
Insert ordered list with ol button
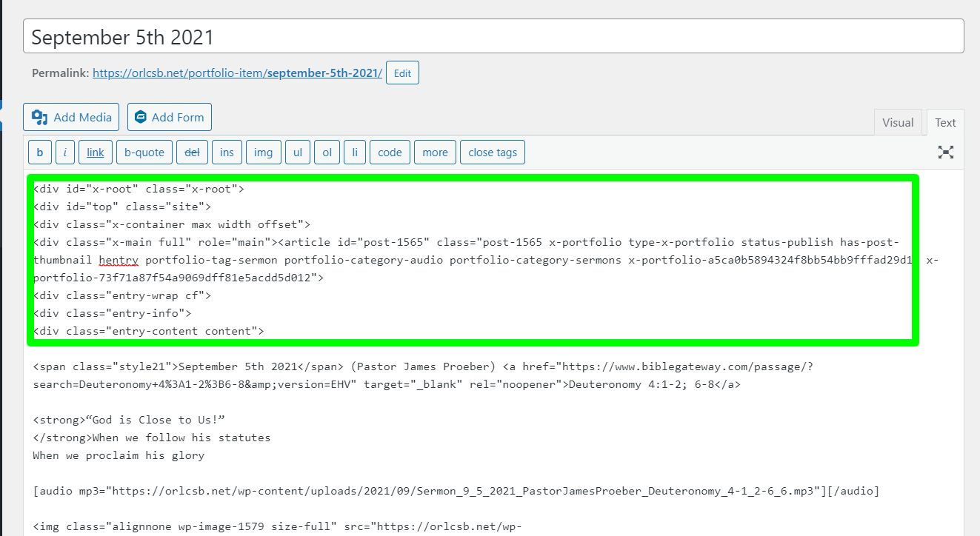click(327, 153)
